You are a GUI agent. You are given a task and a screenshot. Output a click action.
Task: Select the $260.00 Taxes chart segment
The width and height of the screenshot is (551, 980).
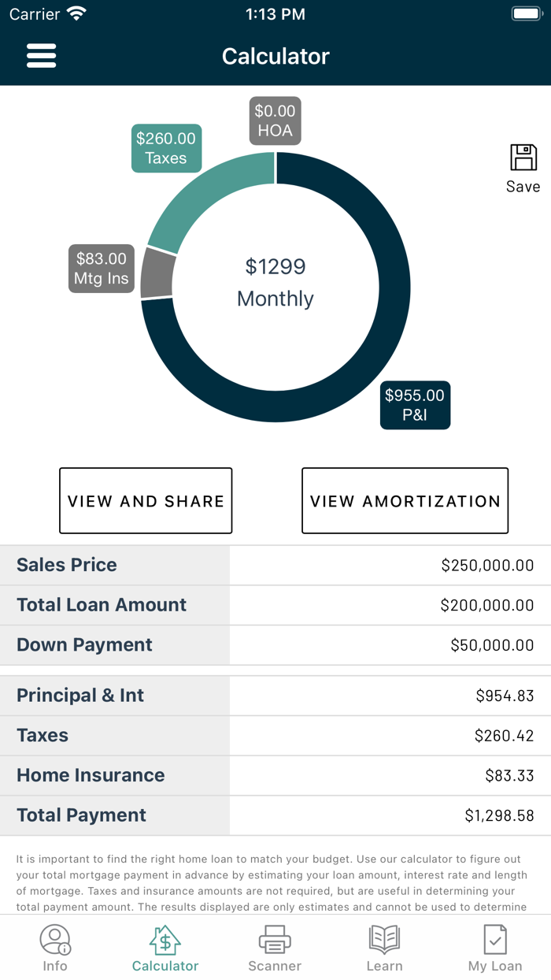tap(166, 148)
